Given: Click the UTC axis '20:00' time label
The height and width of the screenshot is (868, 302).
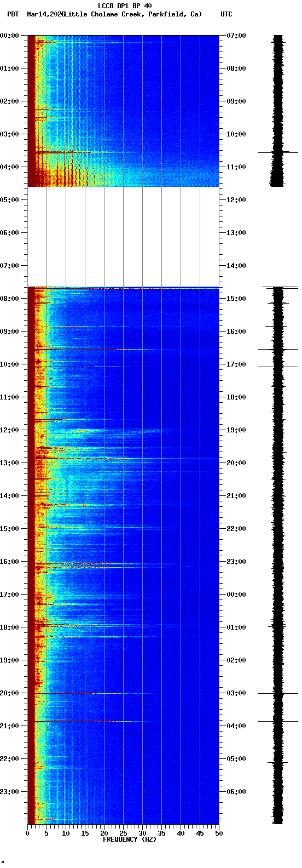Looking at the screenshot, I should click(236, 463).
